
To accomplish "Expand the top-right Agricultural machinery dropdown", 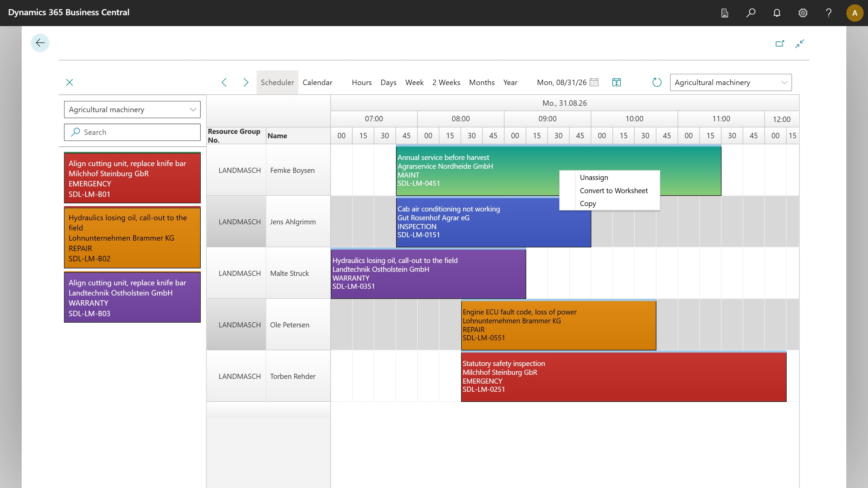I will [x=784, y=82].
